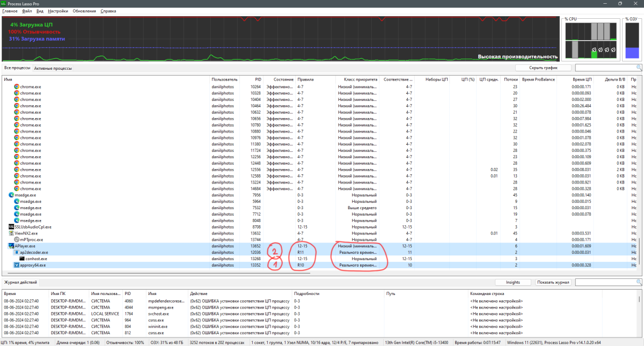Select the log row for csrss.exe PID 964
The width and height of the screenshot is (644, 346).
pos(320,320)
